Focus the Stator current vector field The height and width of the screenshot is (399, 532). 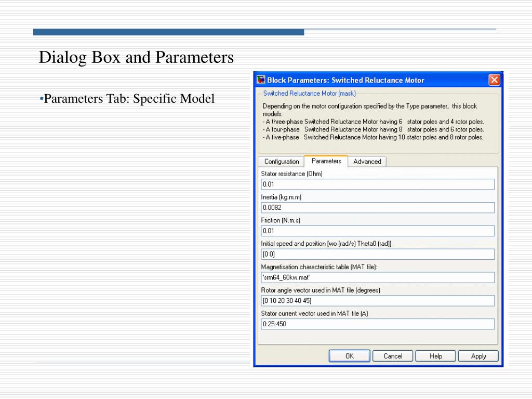378,324
